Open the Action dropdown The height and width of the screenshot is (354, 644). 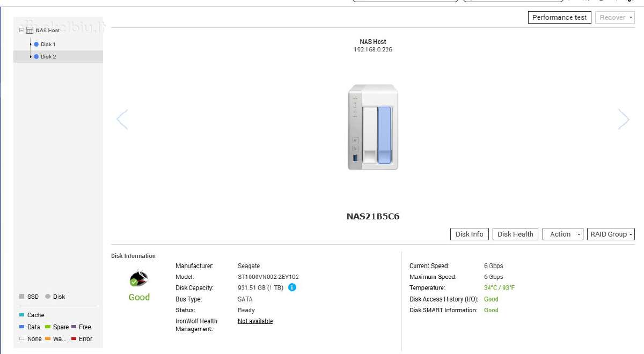click(562, 234)
